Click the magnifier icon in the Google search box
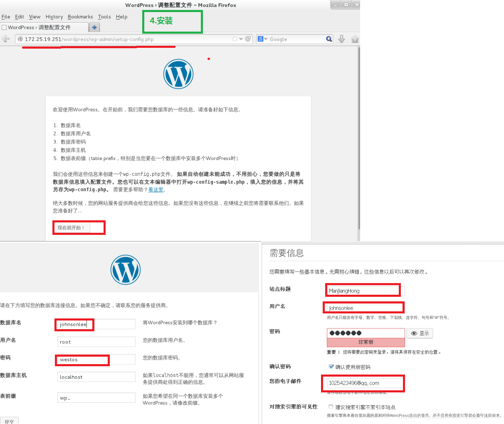The height and width of the screenshot is (424, 504). click(x=329, y=39)
